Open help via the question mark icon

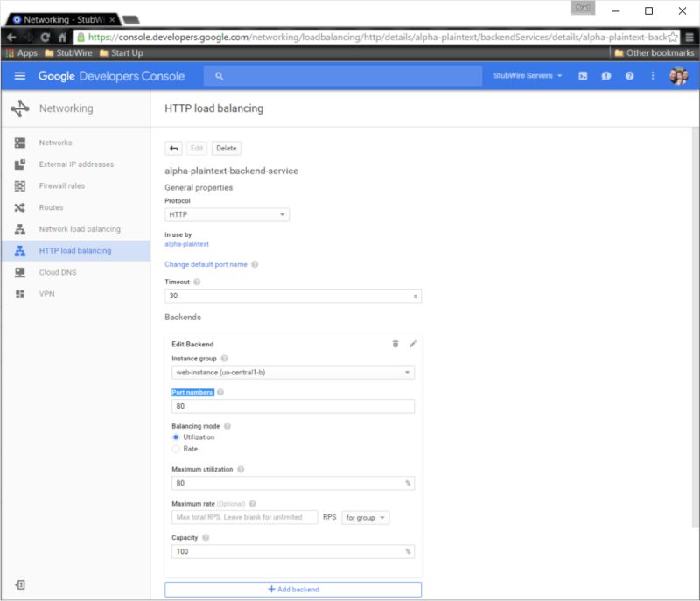click(628, 76)
